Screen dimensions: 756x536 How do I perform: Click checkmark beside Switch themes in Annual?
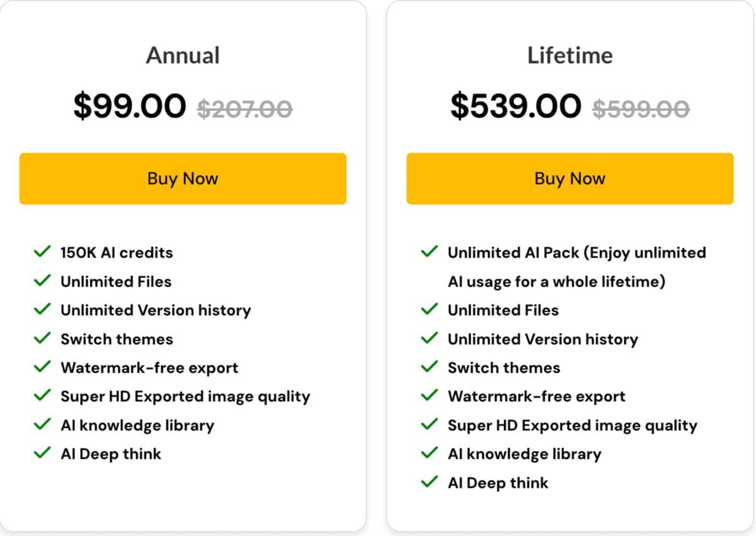42,338
